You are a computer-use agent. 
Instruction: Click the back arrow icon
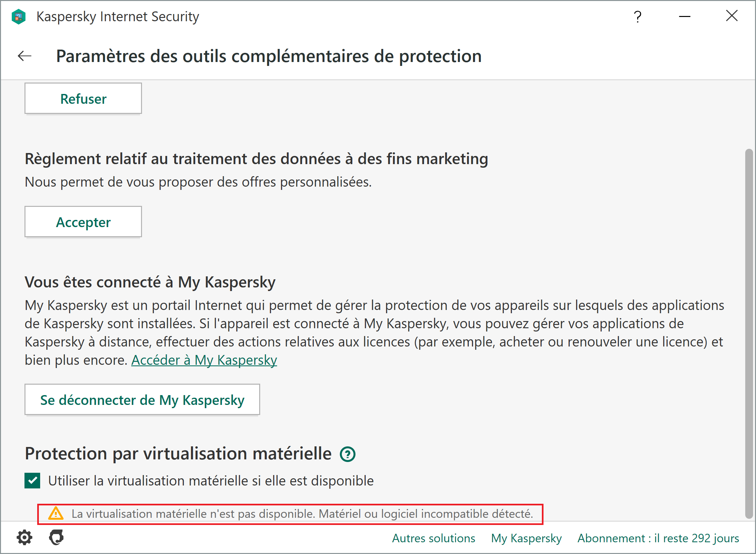tap(24, 56)
